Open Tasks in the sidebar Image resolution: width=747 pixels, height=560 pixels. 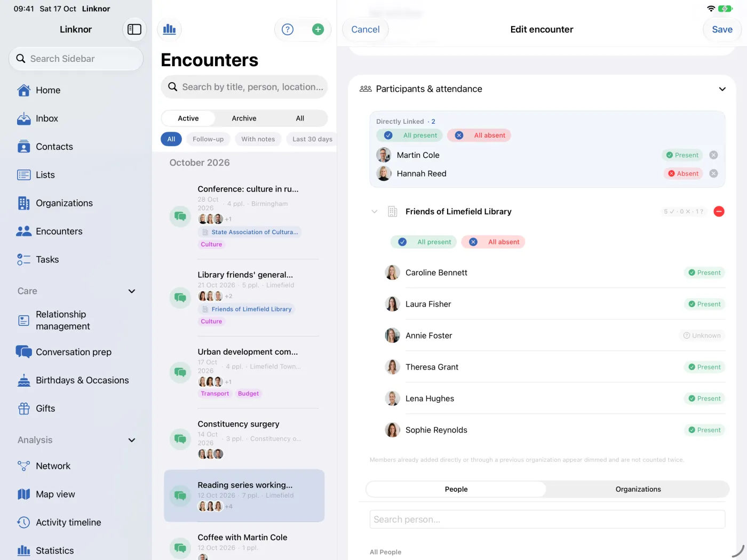[x=76, y=260]
